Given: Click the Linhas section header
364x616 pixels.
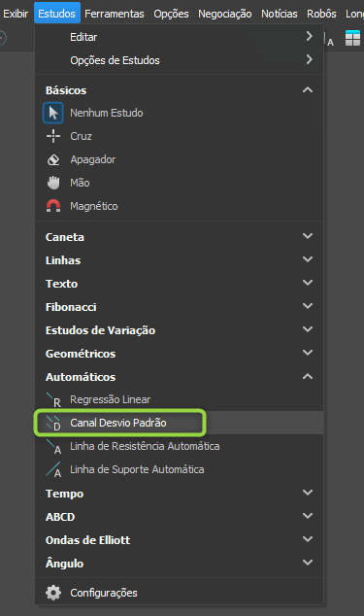Looking at the screenshot, I should (63, 260).
